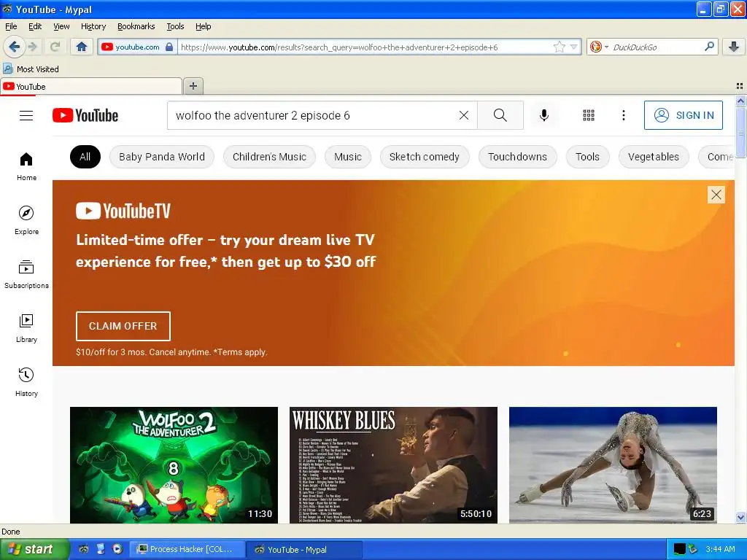Select the Vegetables filter chip
The image size is (747, 560).
[x=654, y=157]
